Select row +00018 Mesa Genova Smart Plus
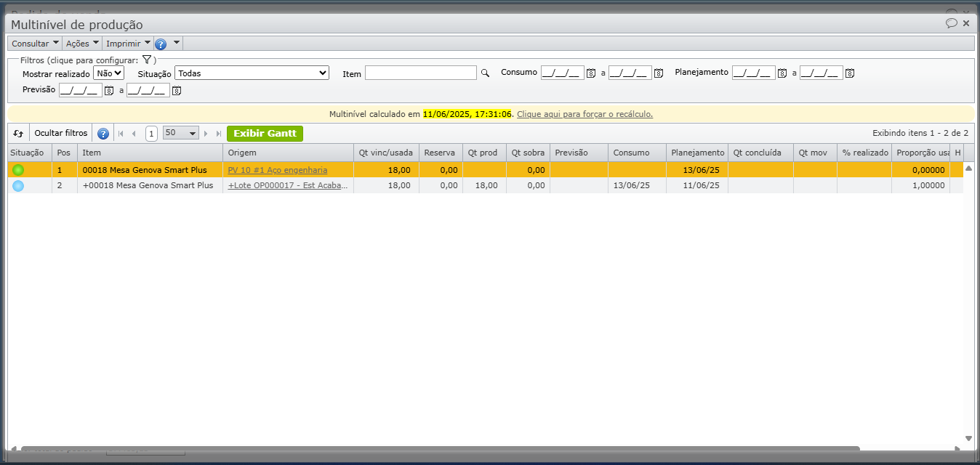980x465 pixels. 485,185
